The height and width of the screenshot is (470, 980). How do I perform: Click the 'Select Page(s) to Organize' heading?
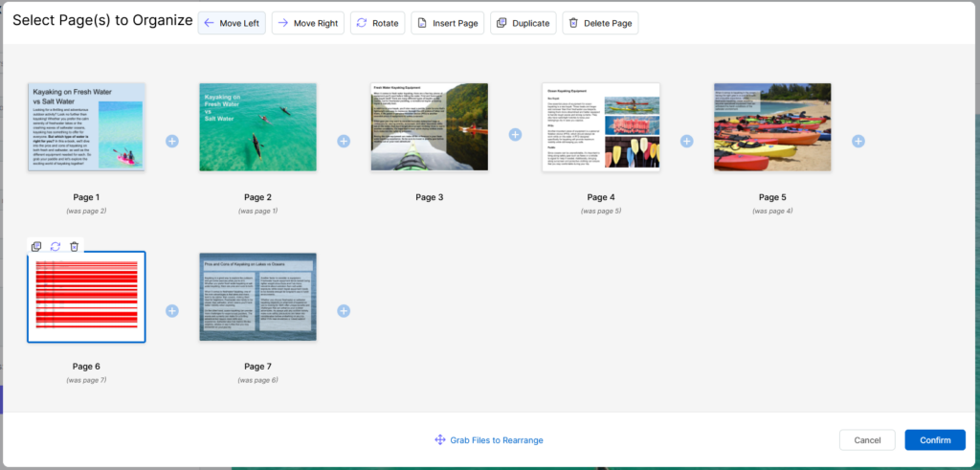(x=102, y=21)
